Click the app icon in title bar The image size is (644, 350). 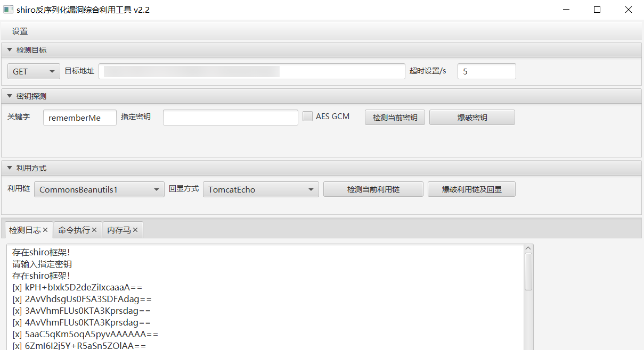tap(8, 10)
